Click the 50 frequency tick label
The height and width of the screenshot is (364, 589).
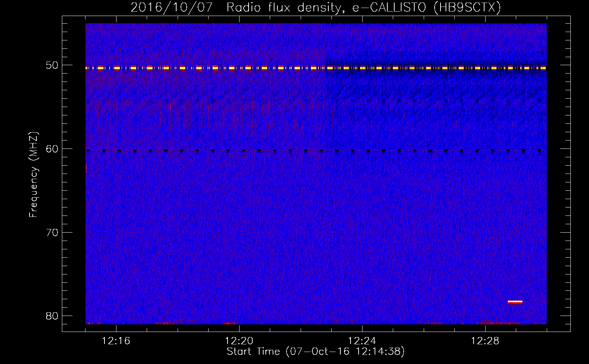click(x=52, y=66)
